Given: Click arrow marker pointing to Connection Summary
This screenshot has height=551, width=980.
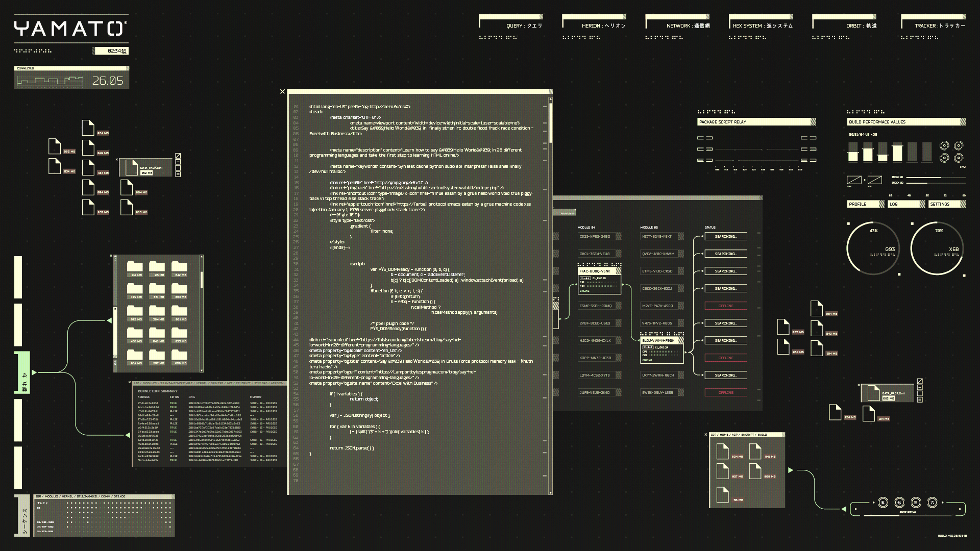Looking at the screenshot, I should 128,435.
